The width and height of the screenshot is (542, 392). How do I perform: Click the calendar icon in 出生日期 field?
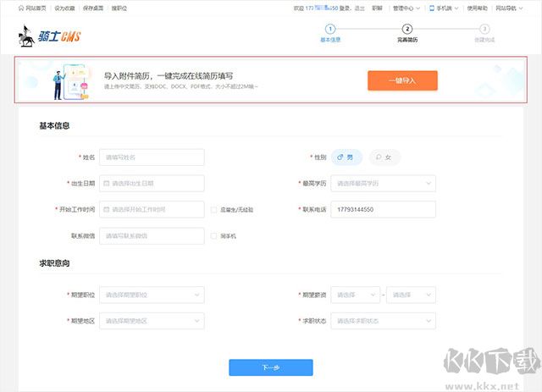pos(107,183)
